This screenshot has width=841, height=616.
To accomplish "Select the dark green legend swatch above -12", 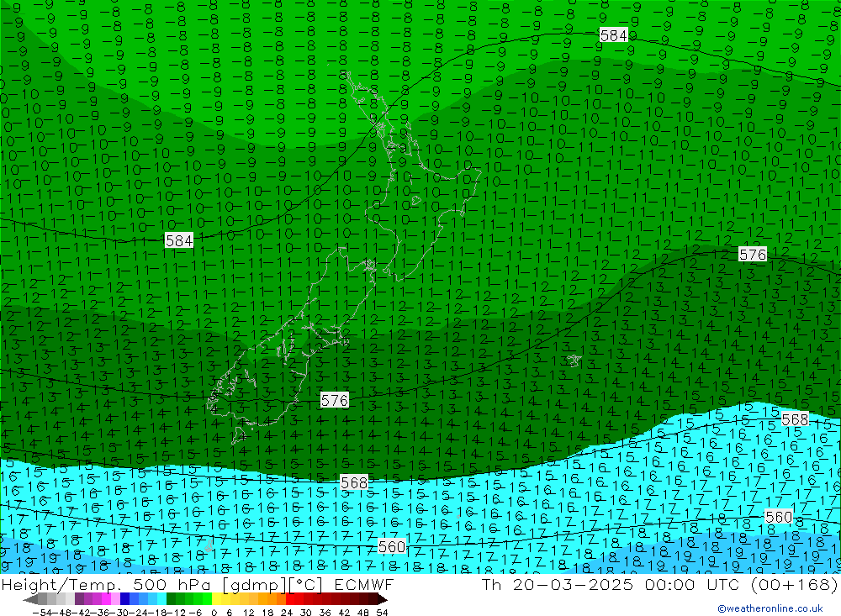I will pyautogui.click(x=171, y=600).
